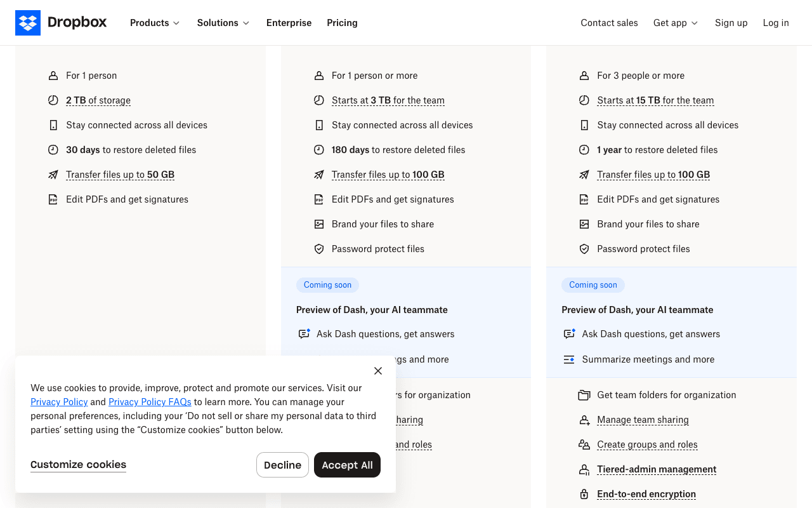Expand the Solutions dropdown menu
The height and width of the screenshot is (508, 812).
(223, 23)
